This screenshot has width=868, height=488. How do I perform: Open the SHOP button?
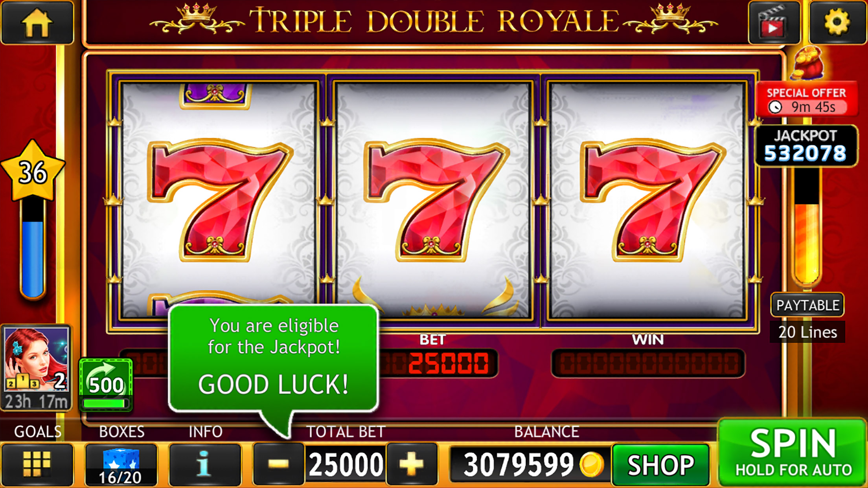point(661,465)
